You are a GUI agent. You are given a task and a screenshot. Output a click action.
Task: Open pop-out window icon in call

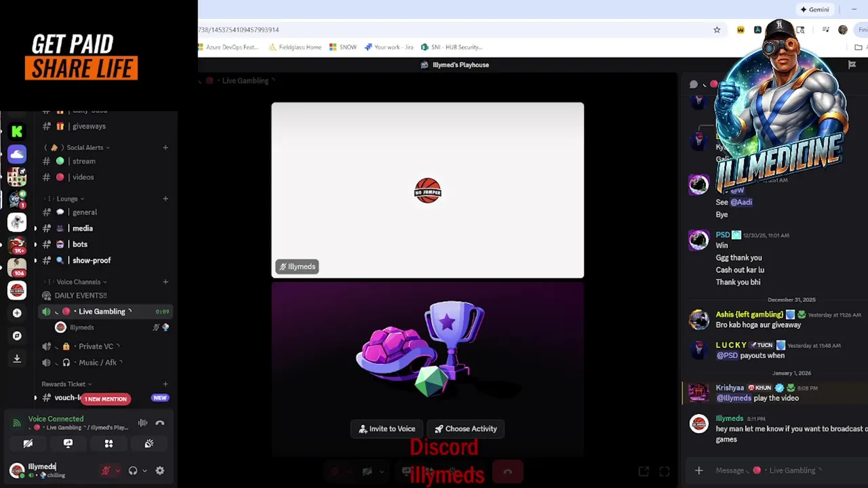pyautogui.click(x=644, y=471)
